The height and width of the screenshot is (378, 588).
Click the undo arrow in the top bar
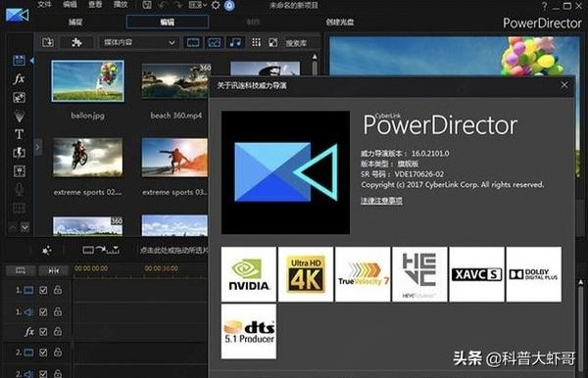pos(163,5)
